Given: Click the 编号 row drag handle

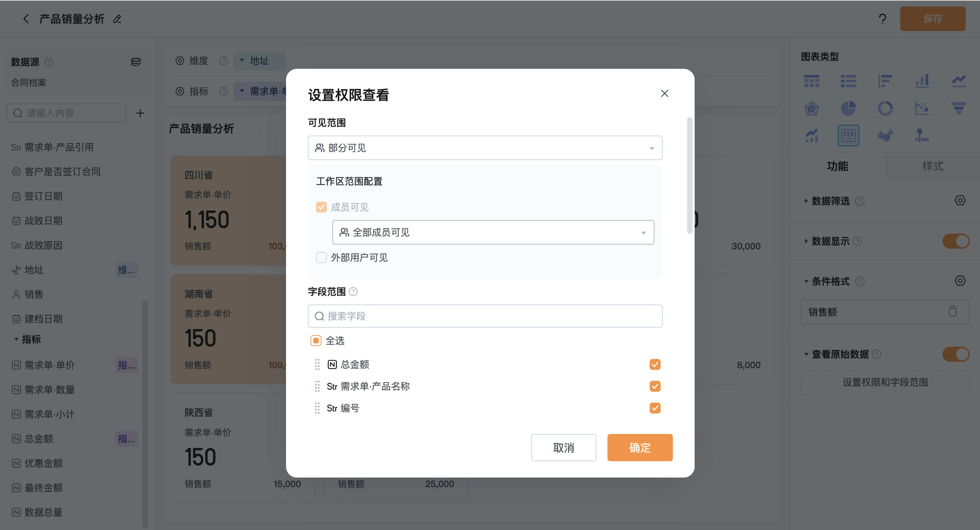Looking at the screenshot, I should 317,408.
